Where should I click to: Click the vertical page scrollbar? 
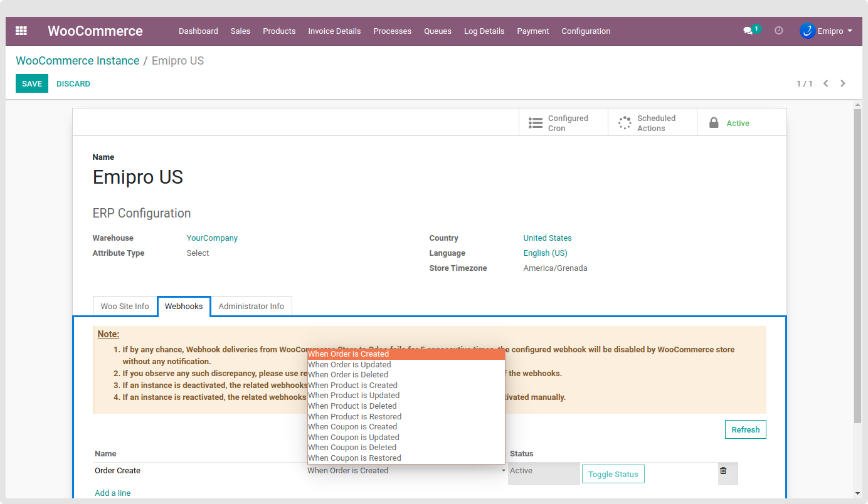pos(858,263)
